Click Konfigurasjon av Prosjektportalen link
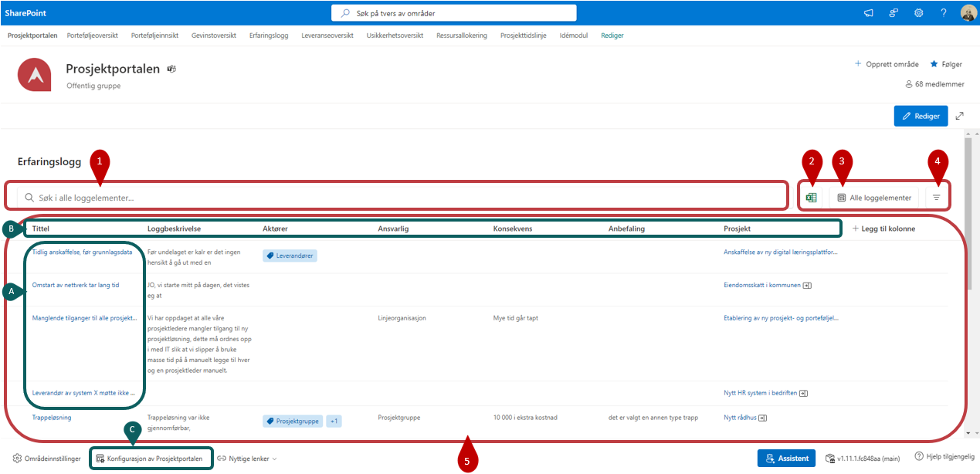The width and height of the screenshot is (980, 474). (x=153, y=459)
